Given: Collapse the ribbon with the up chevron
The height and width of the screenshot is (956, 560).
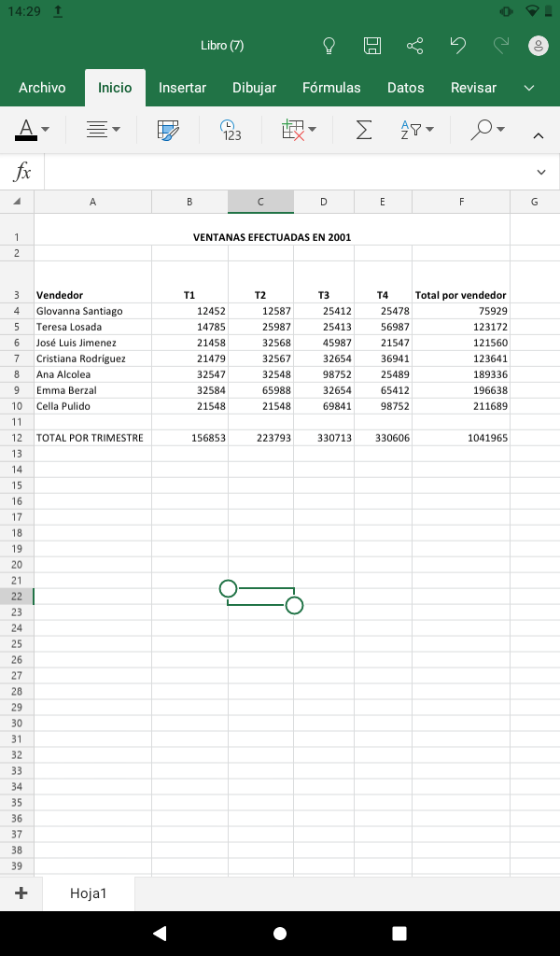Looking at the screenshot, I should point(539,136).
